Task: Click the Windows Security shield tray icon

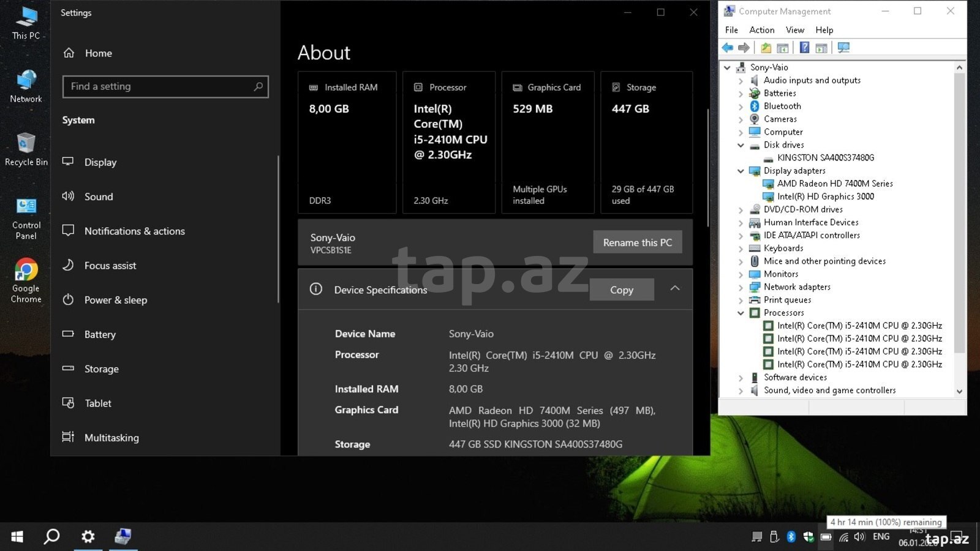Action: pos(809,537)
